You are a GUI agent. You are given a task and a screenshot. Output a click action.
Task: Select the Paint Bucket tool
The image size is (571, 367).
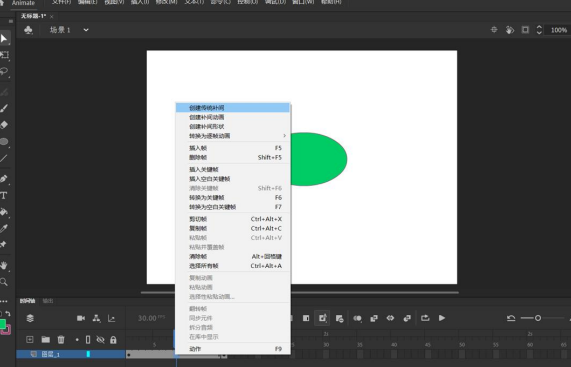click(x=4, y=212)
